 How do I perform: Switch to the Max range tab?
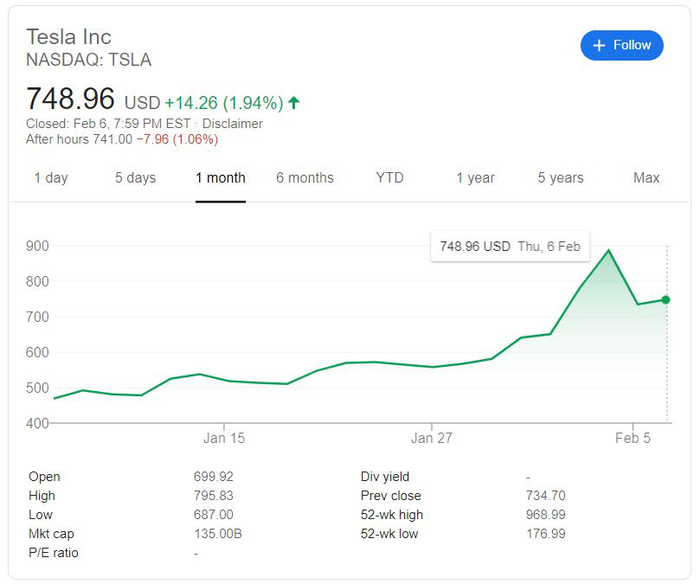[646, 178]
